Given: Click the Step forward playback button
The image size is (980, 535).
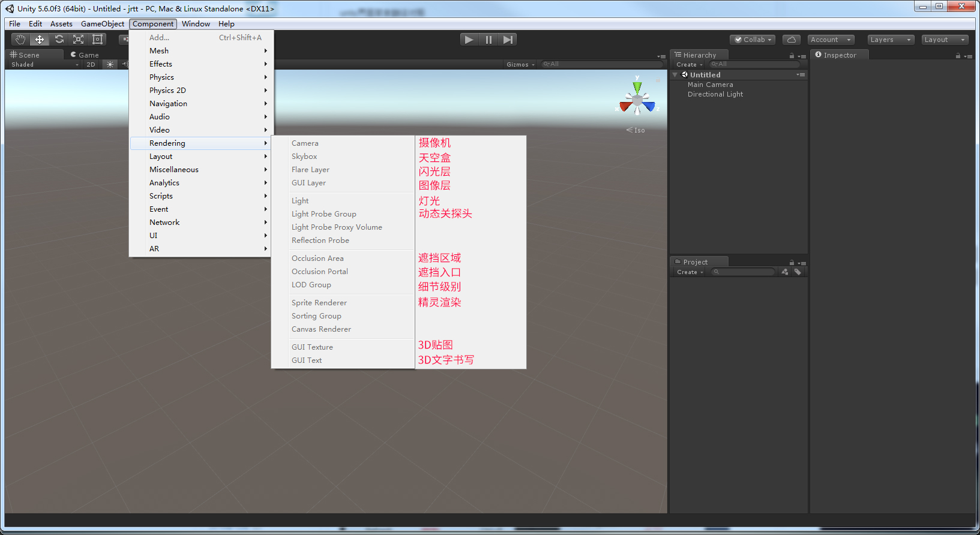Looking at the screenshot, I should tap(508, 40).
